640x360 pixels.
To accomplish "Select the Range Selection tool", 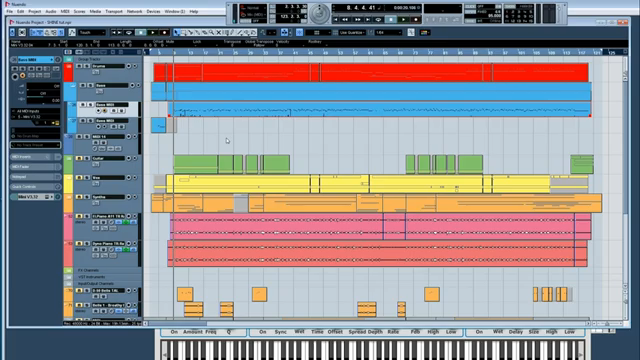I will [x=183, y=33].
